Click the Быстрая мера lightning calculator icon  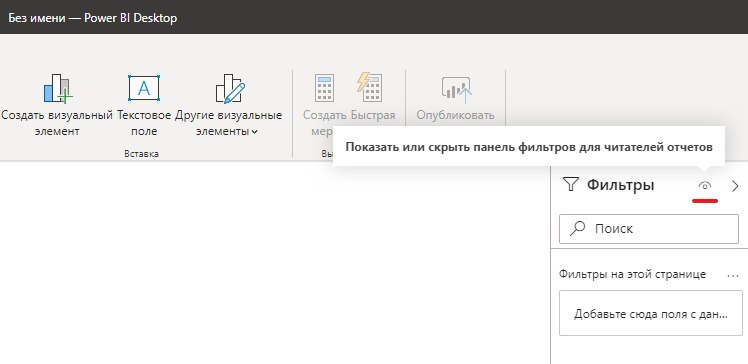pyautogui.click(x=369, y=86)
